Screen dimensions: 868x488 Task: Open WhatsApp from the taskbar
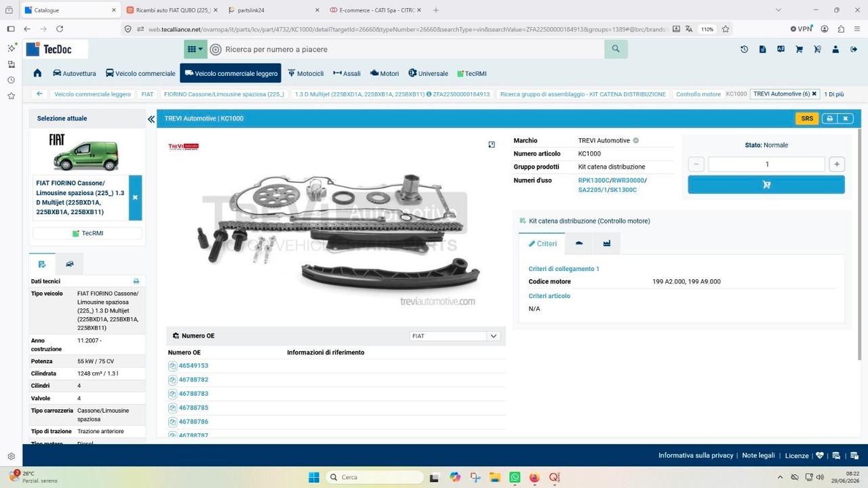(x=515, y=477)
